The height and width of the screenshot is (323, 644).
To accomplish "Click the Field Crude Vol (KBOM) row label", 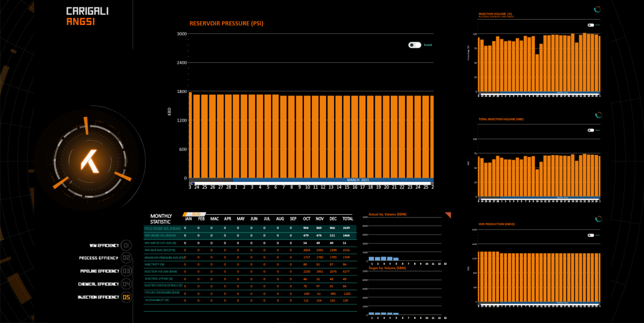I will point(163,228).
